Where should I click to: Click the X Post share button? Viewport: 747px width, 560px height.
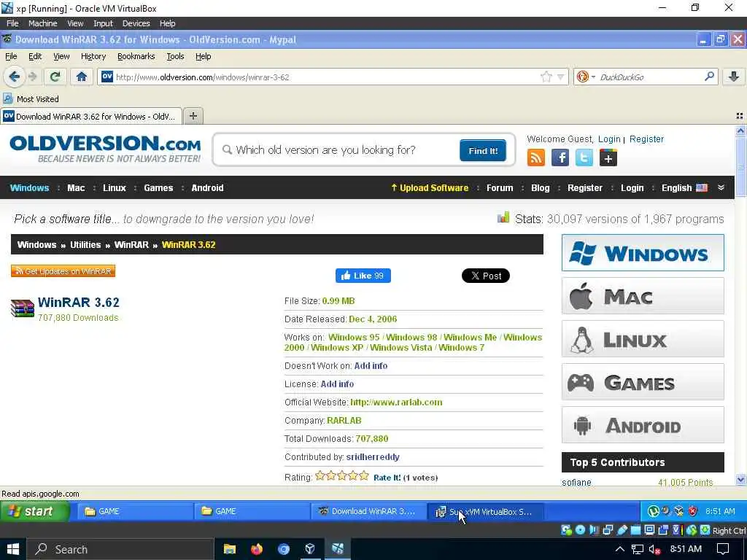click(485, 276)
